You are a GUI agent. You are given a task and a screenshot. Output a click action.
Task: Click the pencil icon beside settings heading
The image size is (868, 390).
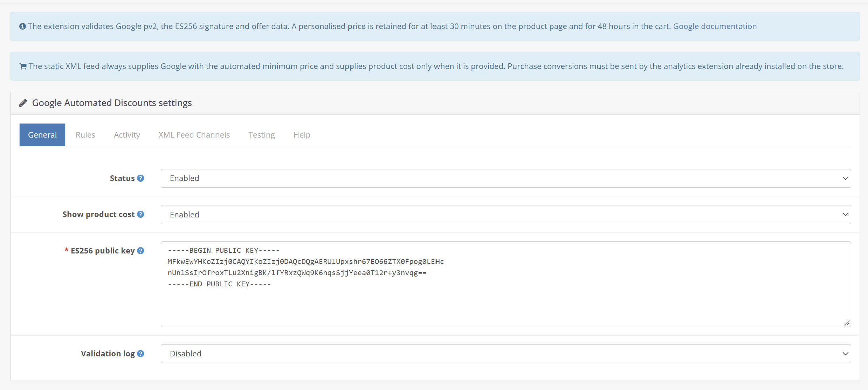[x=23, y=103]
